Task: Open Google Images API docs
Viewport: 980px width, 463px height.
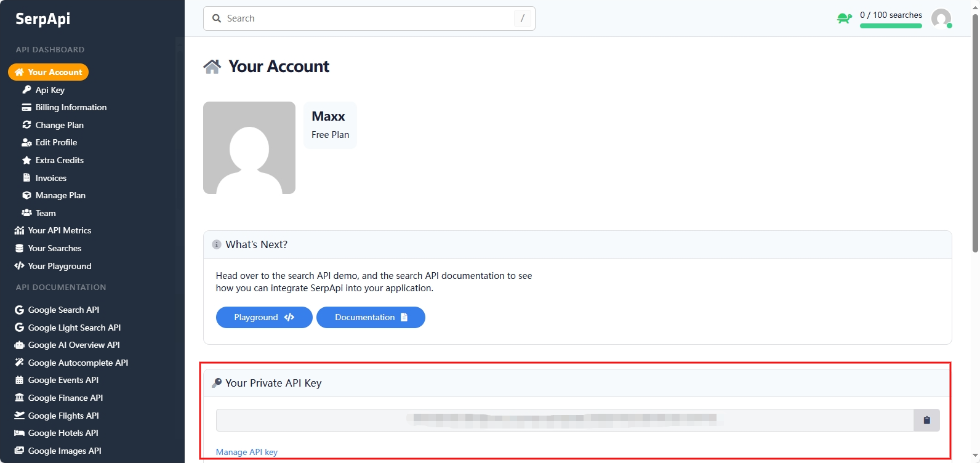Action: pos(64,451)
